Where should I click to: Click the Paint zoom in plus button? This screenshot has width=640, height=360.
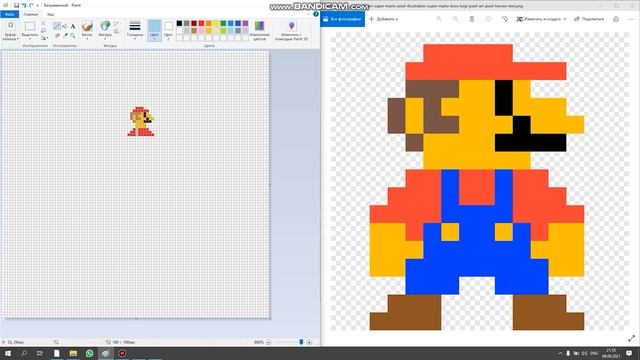pyautogui.click(x=309, y=342)
